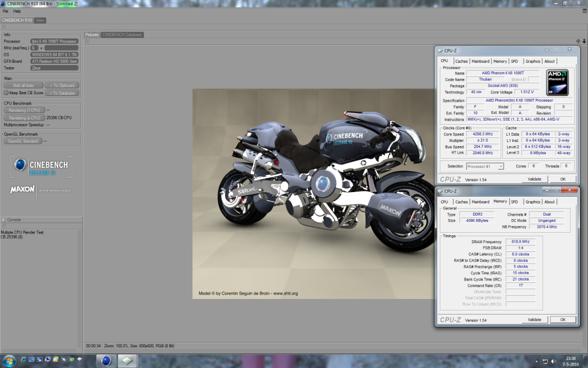
Task: Open the CPU-Z chip taskbar button
Action: pos(127,361)
